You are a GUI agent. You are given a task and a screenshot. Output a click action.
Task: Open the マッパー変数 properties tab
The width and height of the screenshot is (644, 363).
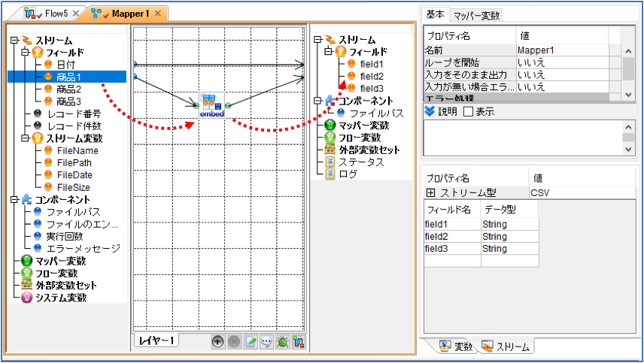tap(476, 16)
